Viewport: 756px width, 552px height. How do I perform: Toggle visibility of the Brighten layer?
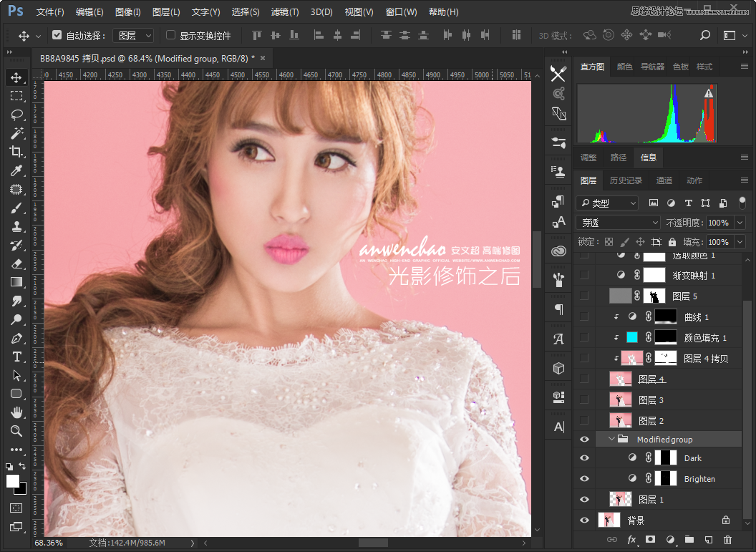(x=584, y=478)
